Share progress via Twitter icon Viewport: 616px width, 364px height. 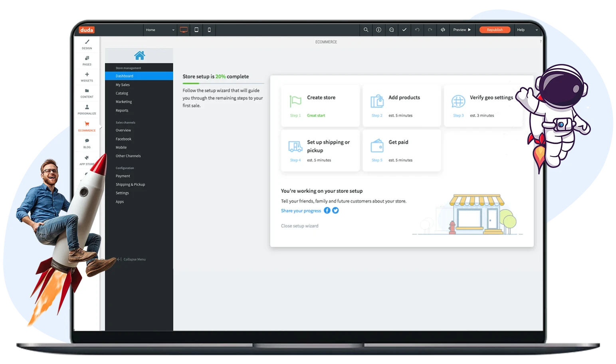click(335, 210)
